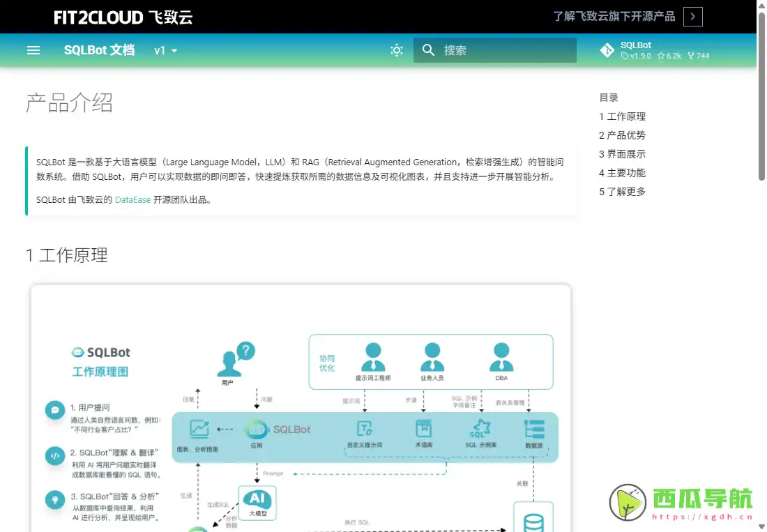Click the SQLBot 应用 icon in diagram

coord(257,430)
